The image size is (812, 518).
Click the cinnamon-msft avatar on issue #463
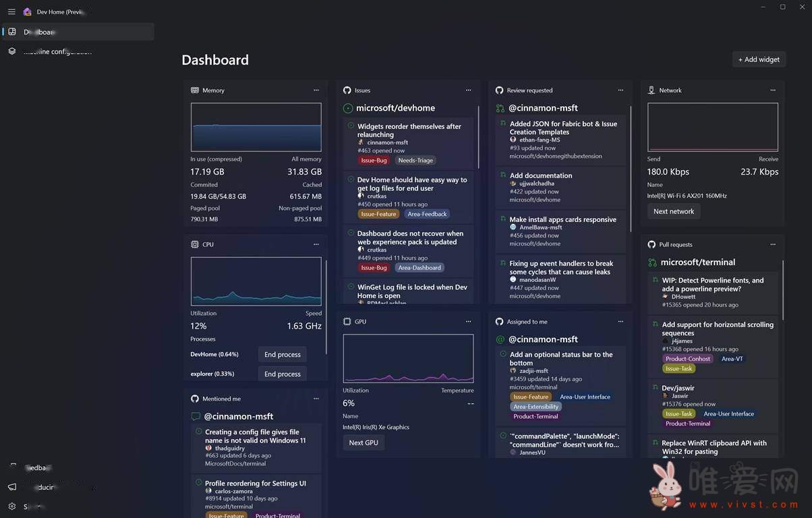361,142
